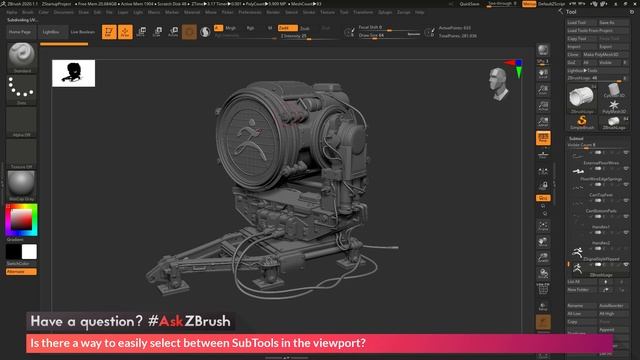Image resolution: width=640 pixels, height=360 pixels.
Task: Click the Zoom canvas icon in right shelf
Action: 543,90
